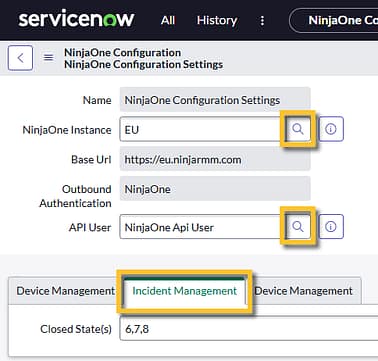378x361 pixels.
Task: Click the Outbound Authentication label
Action: tap(75, 196)
